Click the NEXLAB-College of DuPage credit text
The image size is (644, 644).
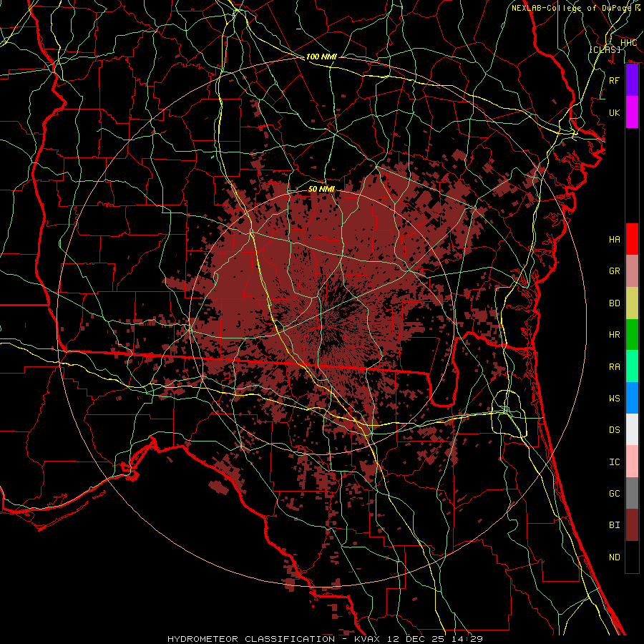573,8
